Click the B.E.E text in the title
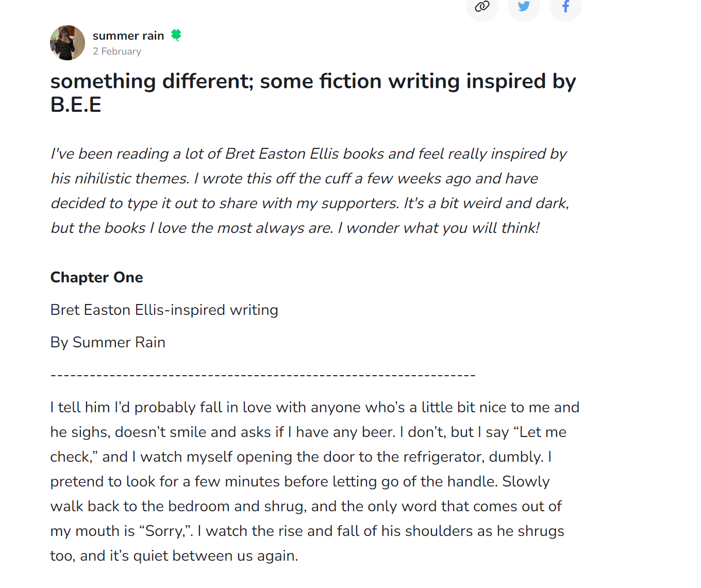 pyautogui.click(x=76, y=105)
